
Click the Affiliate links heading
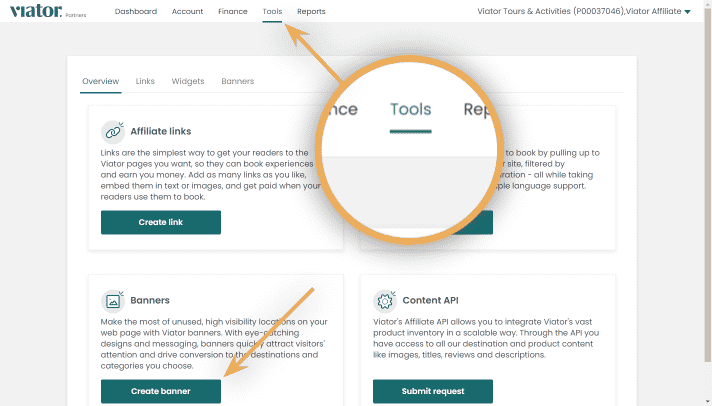pyautogui.click(x=161, y=131)
